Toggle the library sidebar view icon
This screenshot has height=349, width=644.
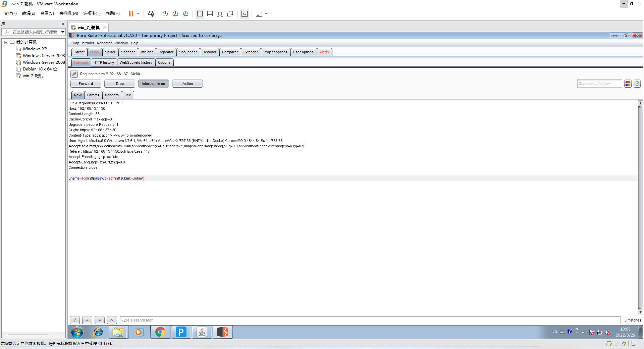tap(200, 14)
